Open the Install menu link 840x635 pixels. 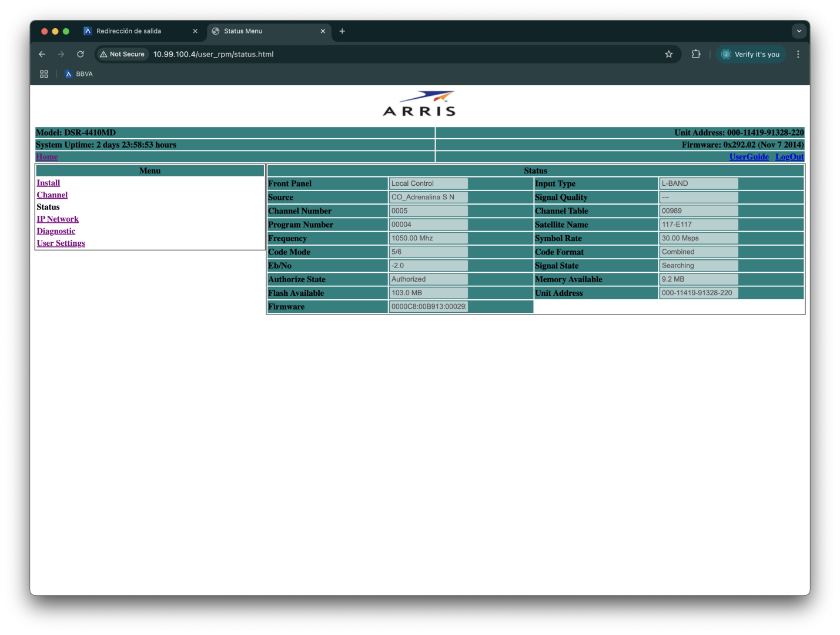48,183
